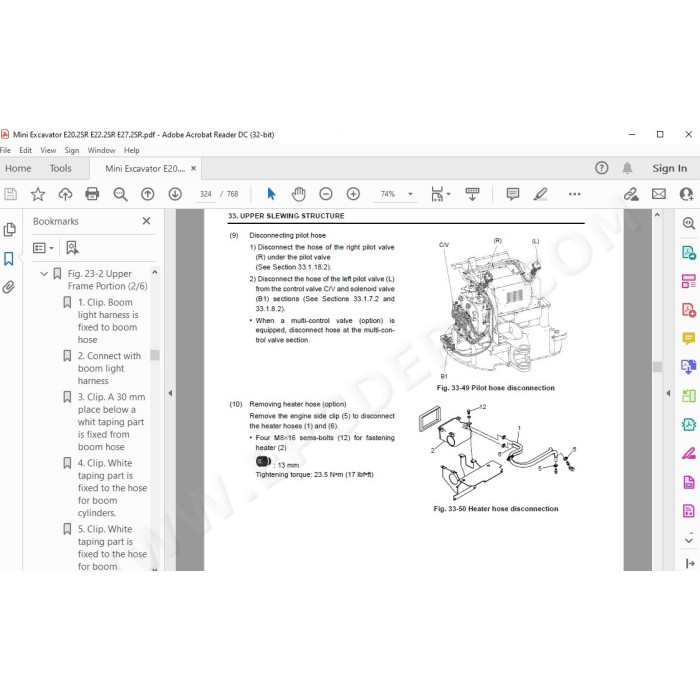This screenshot has height=700, width=700.
Task: Open right-pane search tool icon
Action: click(688, 223)
